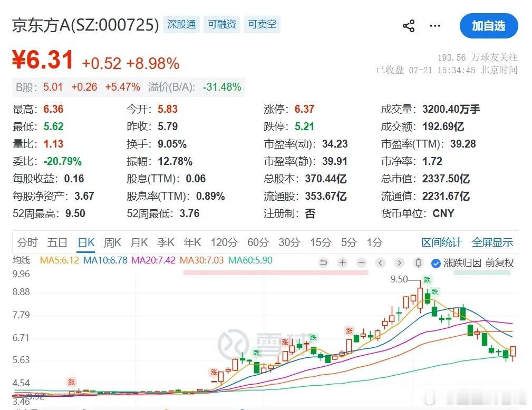This screenshot has width=532, height=410.
Task: Click the MA5:6.12 indicator label
Action: [60, 260]
